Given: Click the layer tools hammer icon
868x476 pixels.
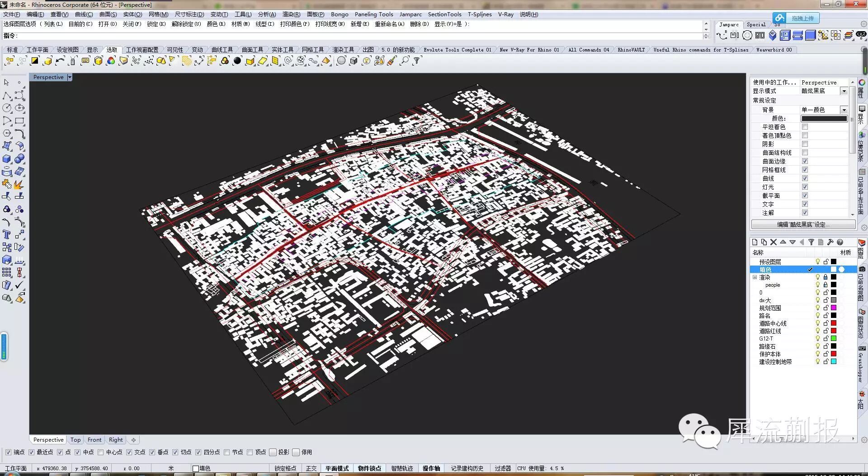Looking at the screenshot, I should pyautogui.click(x=830, y=243).
